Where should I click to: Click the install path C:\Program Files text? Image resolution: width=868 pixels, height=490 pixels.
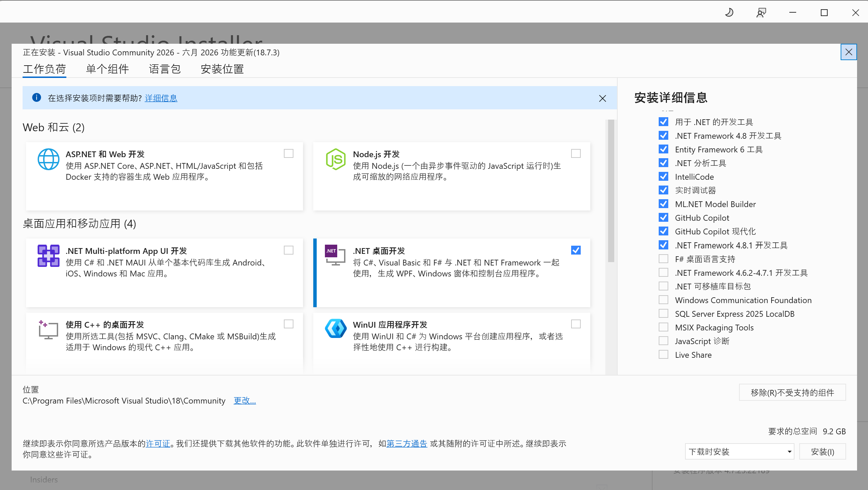pos(124,400)
